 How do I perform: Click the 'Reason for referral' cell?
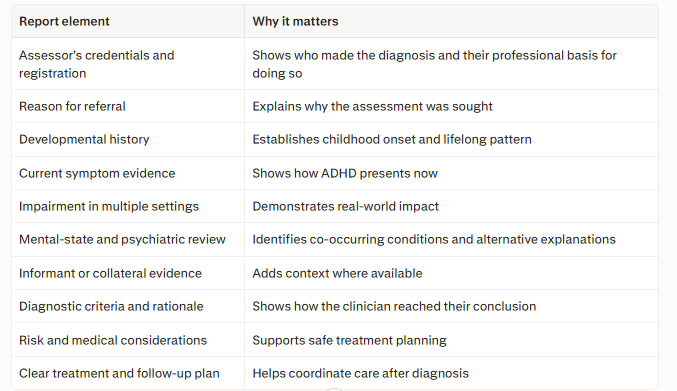128,106
